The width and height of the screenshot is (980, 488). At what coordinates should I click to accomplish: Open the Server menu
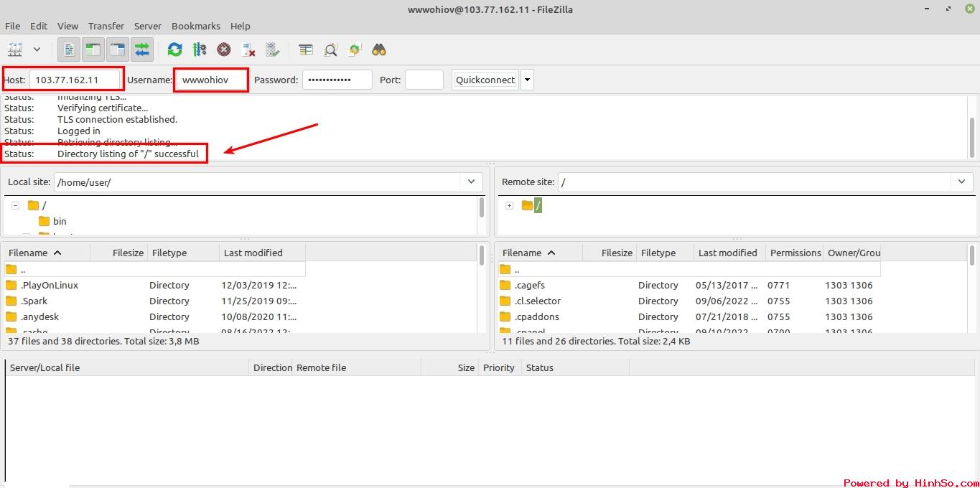(148, 26)
